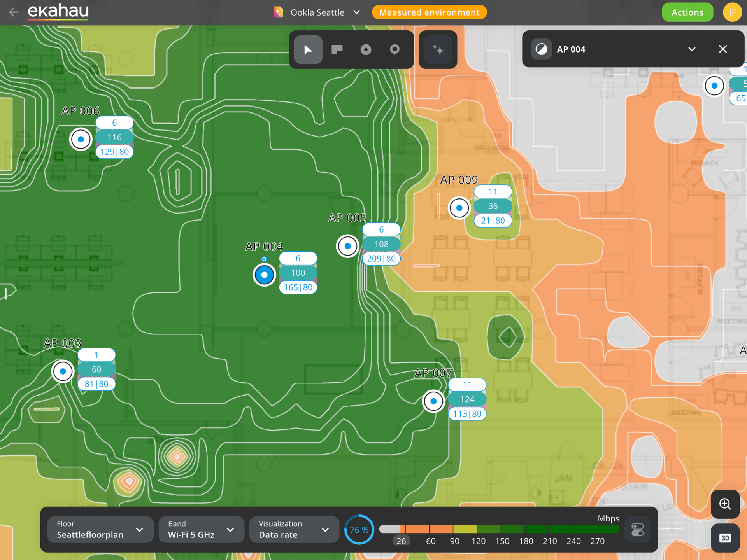Image resolution: width=747 pixels, height=560 pixels.
Task: Click the back arrow next to the ekahau logo
Action: [14, 12]
